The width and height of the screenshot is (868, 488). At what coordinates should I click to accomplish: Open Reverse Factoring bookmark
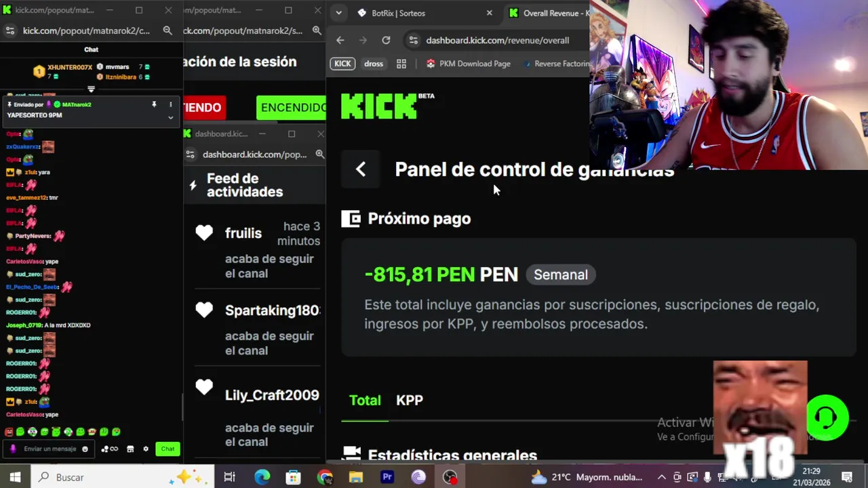[556, 64]
